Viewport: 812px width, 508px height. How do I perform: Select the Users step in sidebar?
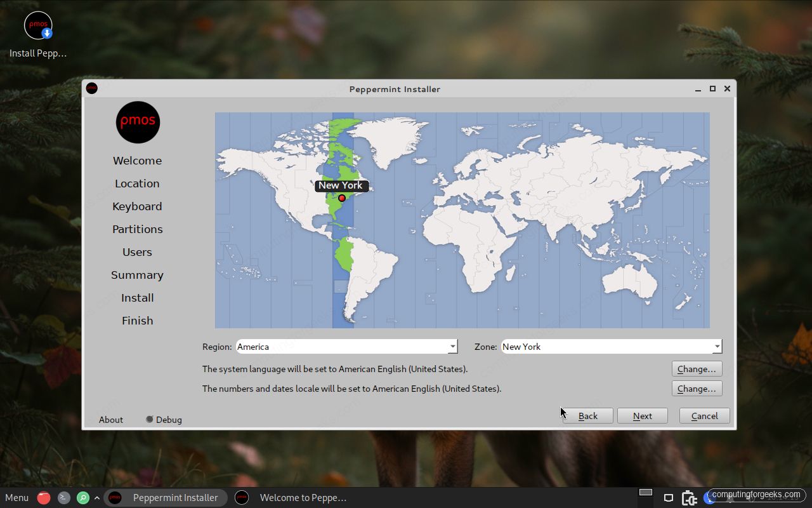[138, 252]
